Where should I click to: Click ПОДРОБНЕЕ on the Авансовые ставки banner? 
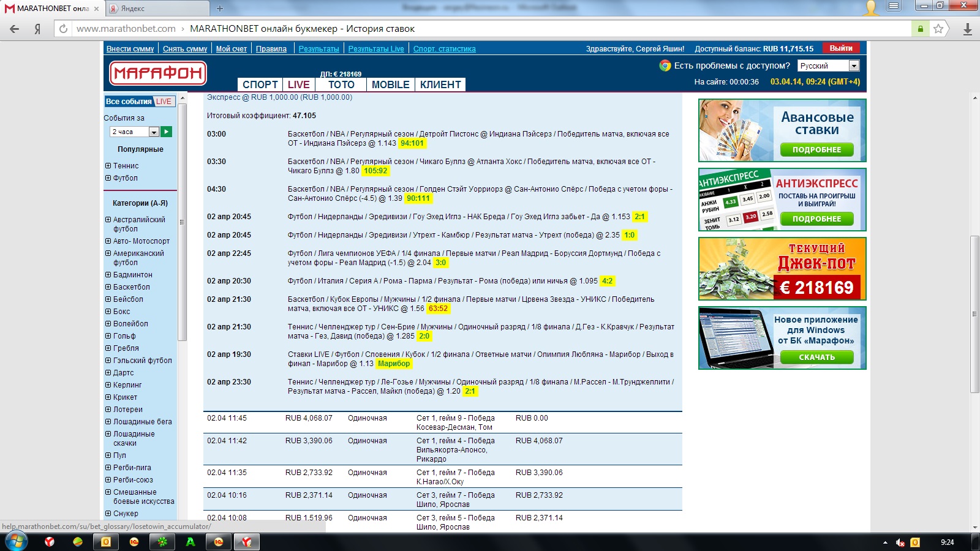(817, 149)
